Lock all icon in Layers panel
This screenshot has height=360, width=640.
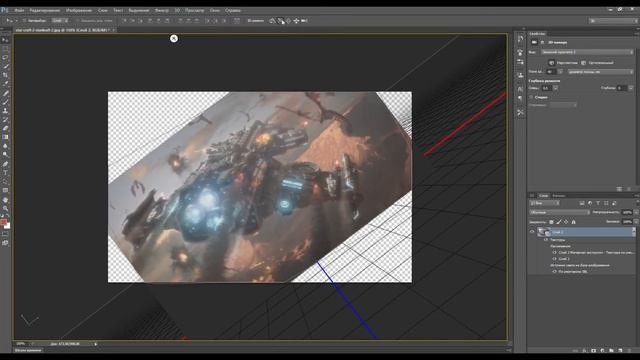573,222
